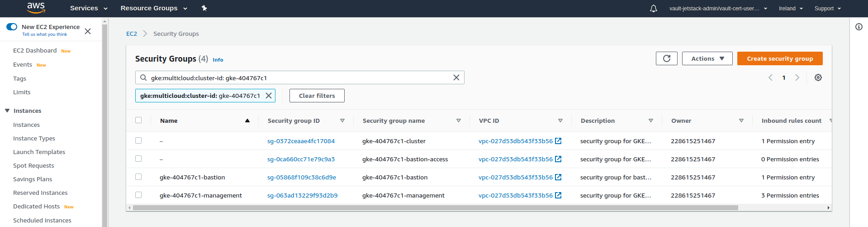Open Dedicated Hosts in sidebar
Viewport: 868px width, 227px height.
click(x=36, y=206)
